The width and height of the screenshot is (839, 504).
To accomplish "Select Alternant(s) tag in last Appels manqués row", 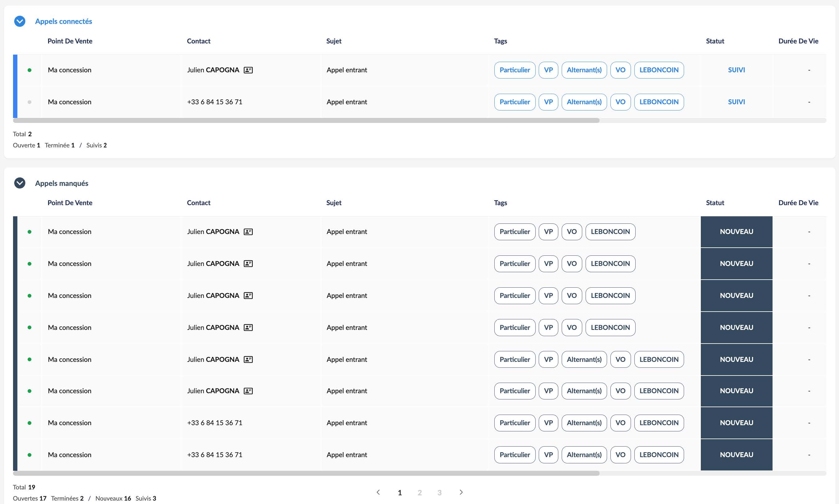I will tap(584, 455).
